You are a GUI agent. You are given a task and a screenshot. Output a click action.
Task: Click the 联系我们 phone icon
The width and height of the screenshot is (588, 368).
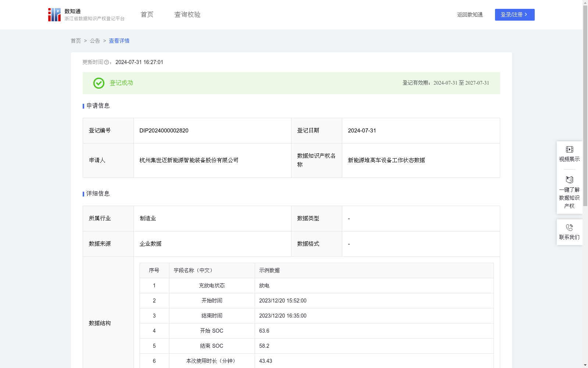pyautogui.click(x=569, y=227)
